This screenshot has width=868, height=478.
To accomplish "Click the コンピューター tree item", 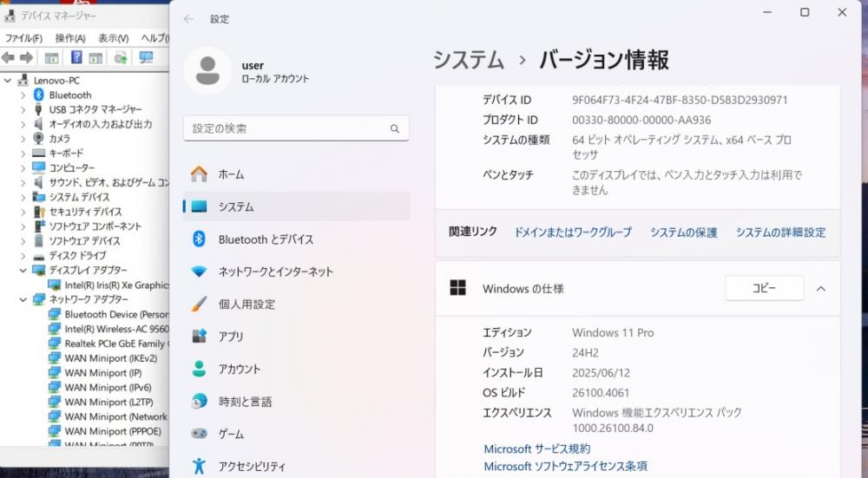I will pos(71,167).
